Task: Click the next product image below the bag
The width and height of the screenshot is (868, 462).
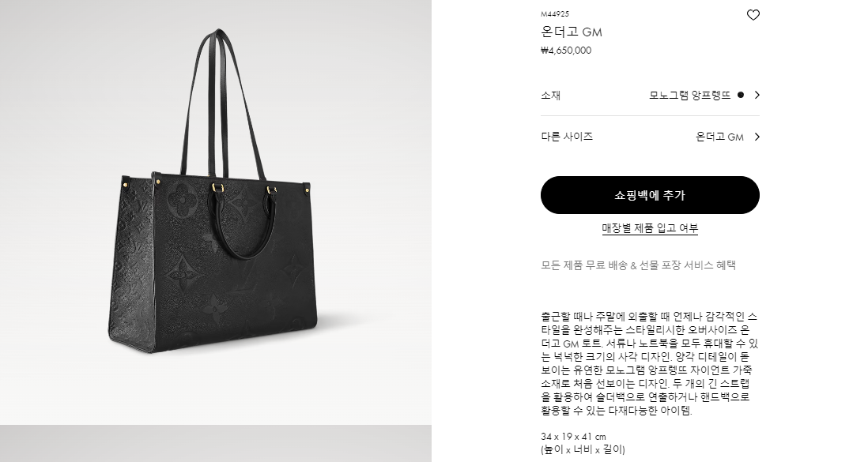Action: (x=216, y=444)
